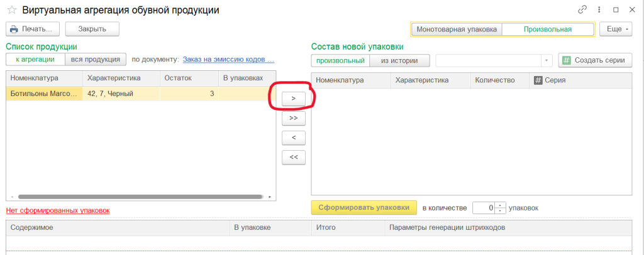This screenshot has width=644, height=255.
Task: Click the Создать серии button
Action: [595, 60]
